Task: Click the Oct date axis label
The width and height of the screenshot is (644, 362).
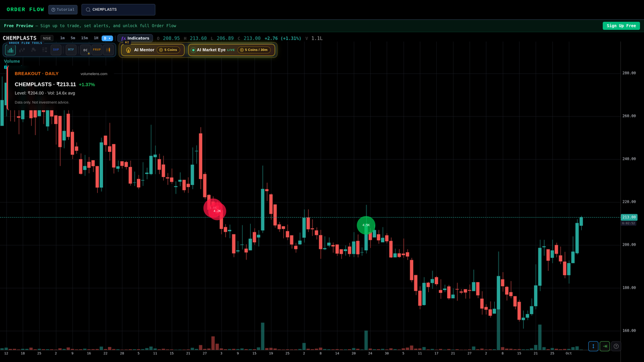Action: click(x=568, y=353)
